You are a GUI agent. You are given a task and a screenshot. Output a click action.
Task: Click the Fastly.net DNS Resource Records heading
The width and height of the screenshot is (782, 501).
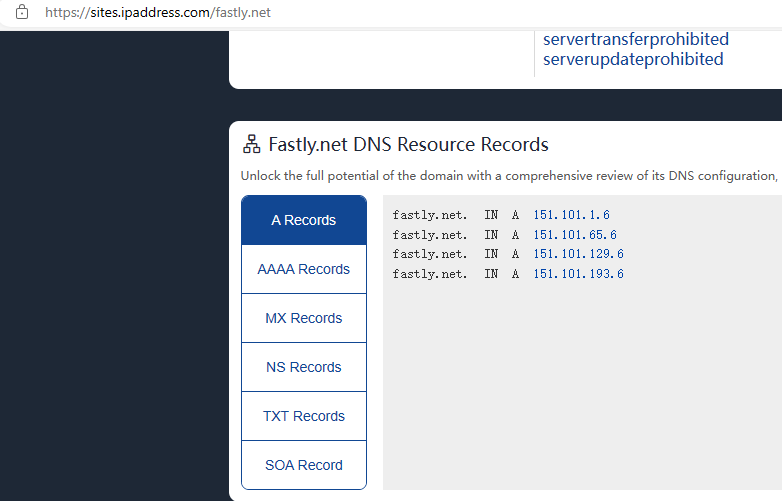408,145
